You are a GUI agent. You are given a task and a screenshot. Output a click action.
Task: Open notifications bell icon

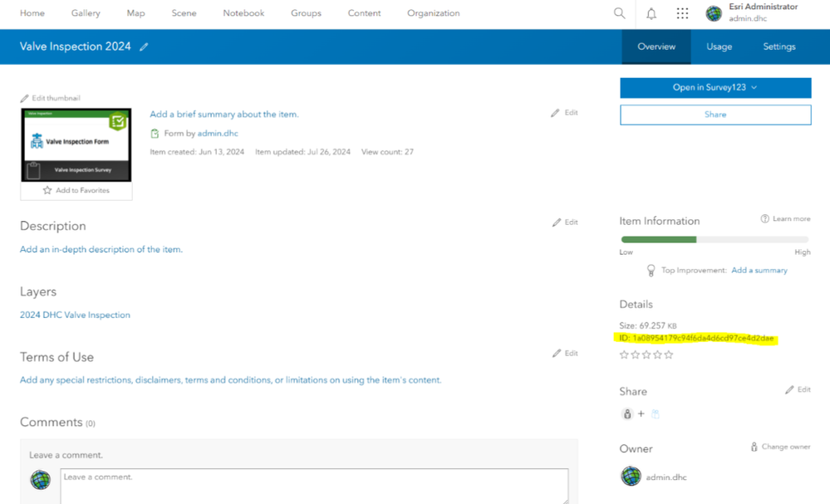coord(651,13)
